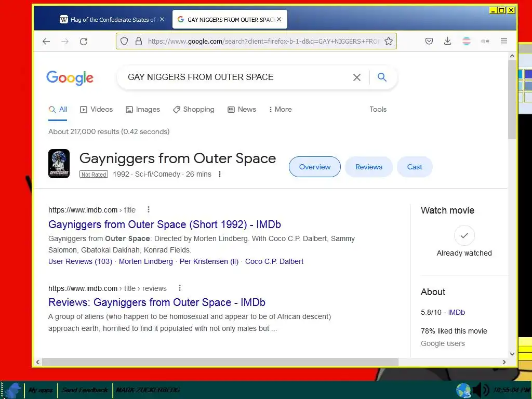Viewport: 532px width, 399px height.
Task: Open the IMDb link beside 5.8/10 rating
Action: click(456, 312)
